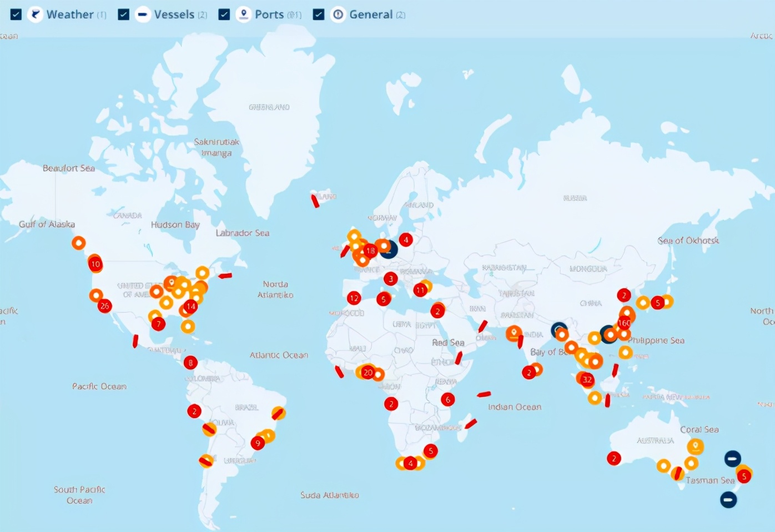The image size is (775, 532).
Task: Open the cluster of 6 on East Africa coast
Action: (448, 399)
